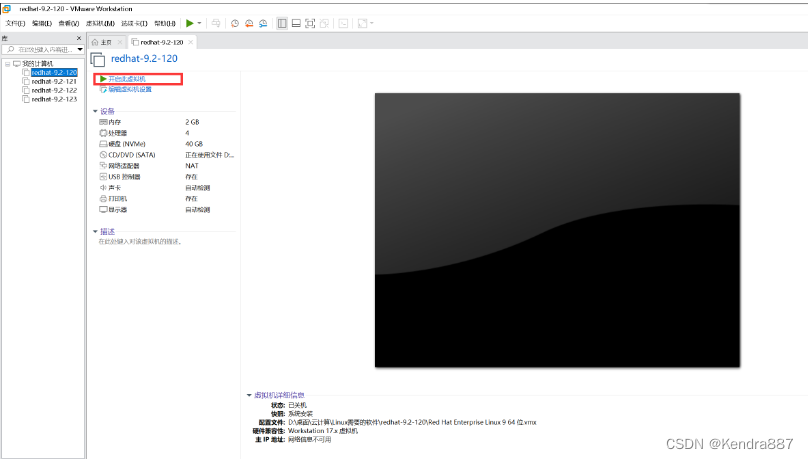Toggle the thumbnail bar view icon

296,23
